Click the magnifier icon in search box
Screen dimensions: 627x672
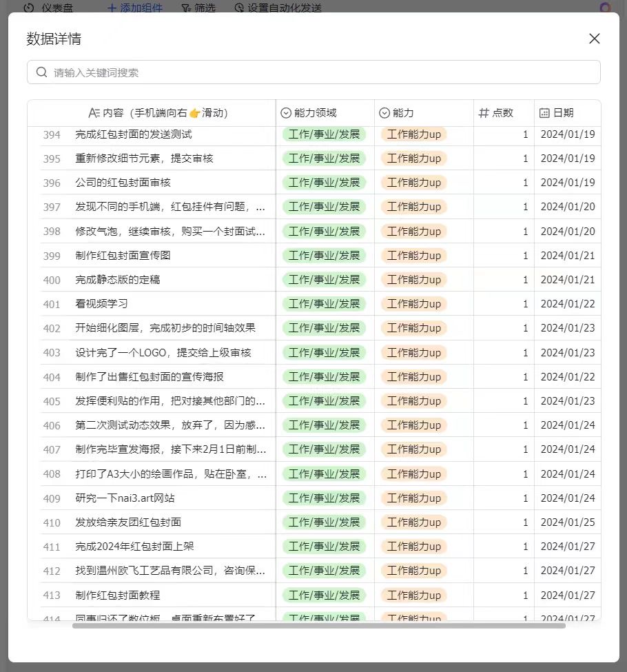[41, 72]
